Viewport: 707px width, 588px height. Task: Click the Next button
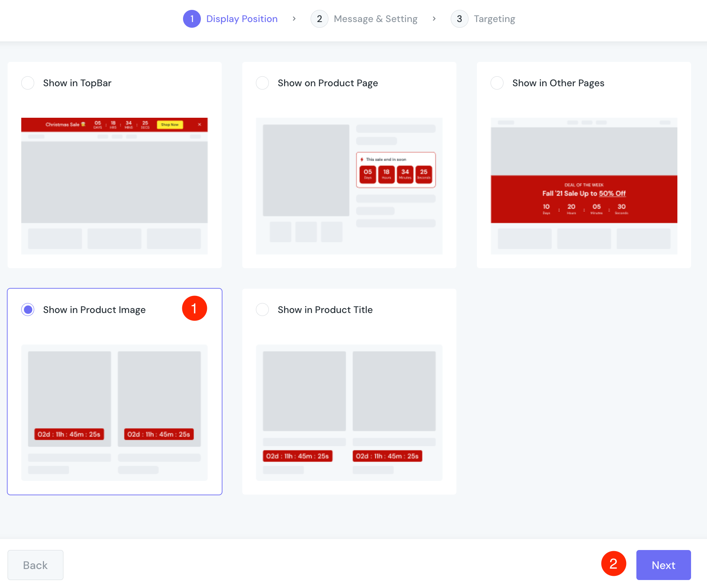point(663,565)
